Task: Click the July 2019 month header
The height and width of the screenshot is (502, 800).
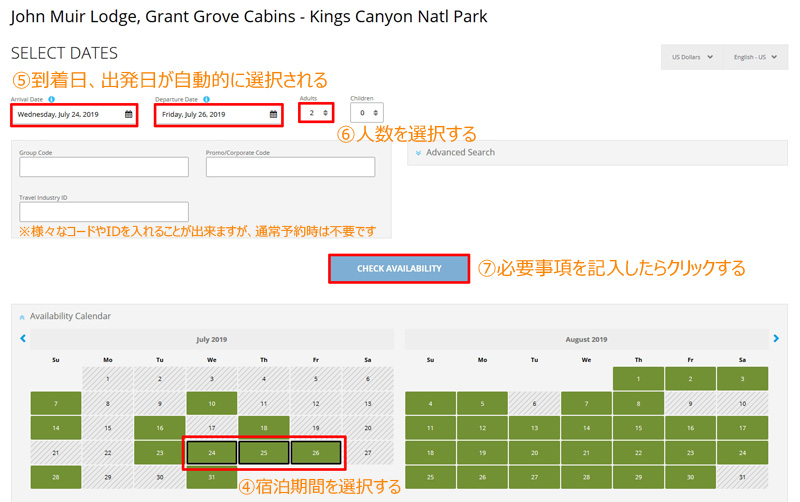Action: [x=212, y=339]
